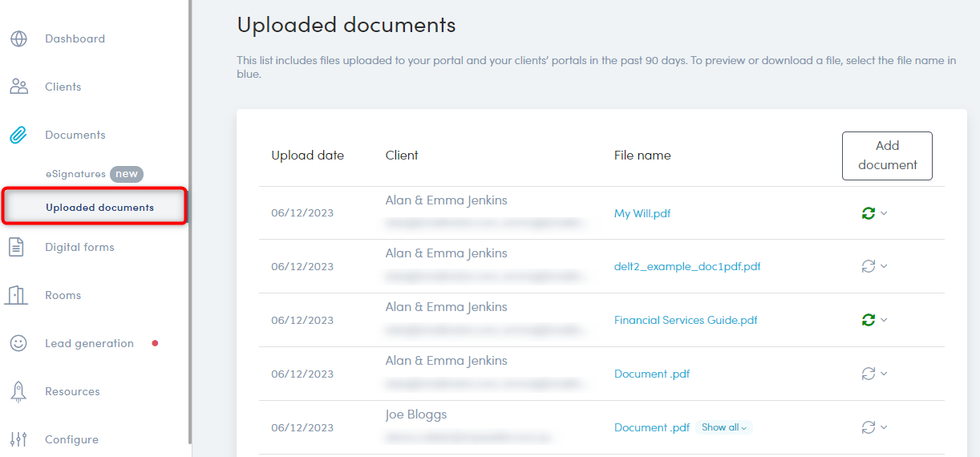This screenshot has height=457, width=980.
Task: Click the Resources rocket icon
Action: pyautogui.click(x=18, y=391)
